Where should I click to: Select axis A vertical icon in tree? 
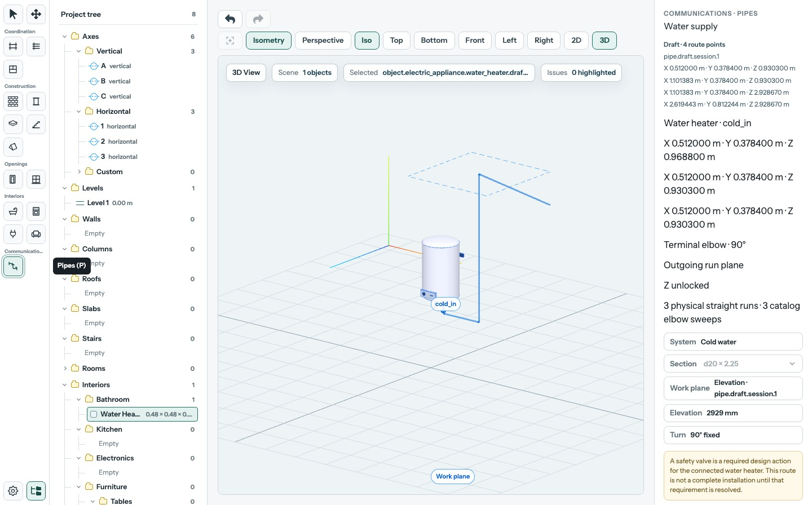94,66
